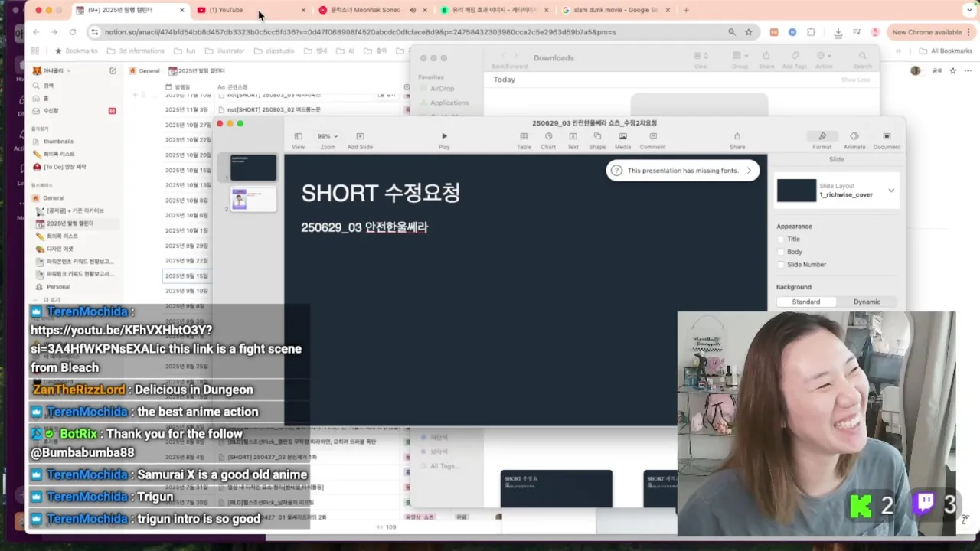980x551 pixels.
Task: Reload the page in Chrome
Action: [x=73, y=32]
